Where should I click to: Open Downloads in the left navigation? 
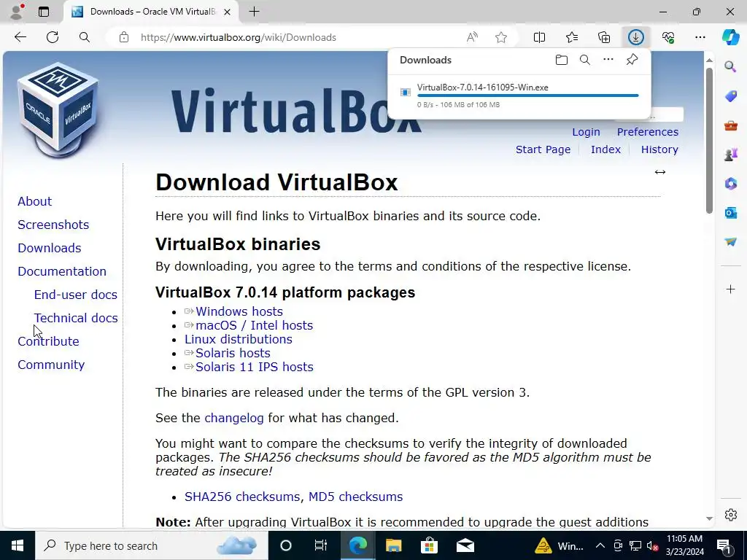50,248
